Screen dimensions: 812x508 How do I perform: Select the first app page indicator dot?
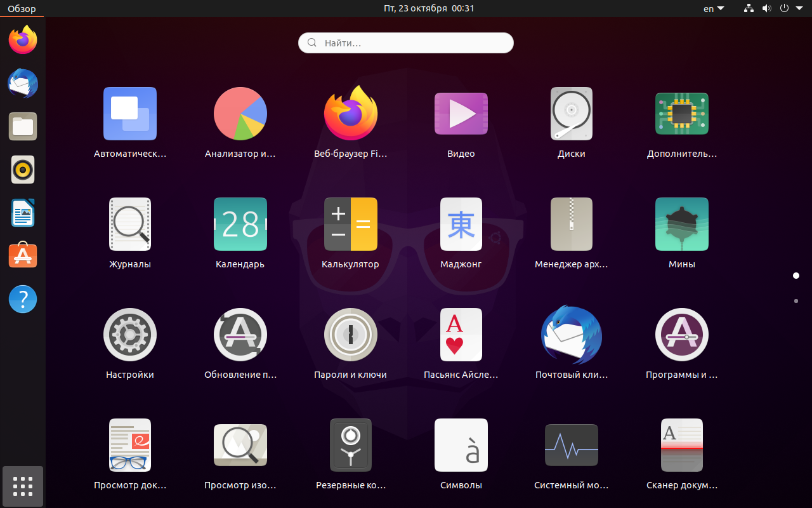pyautogui.click(x=796, y=276)
